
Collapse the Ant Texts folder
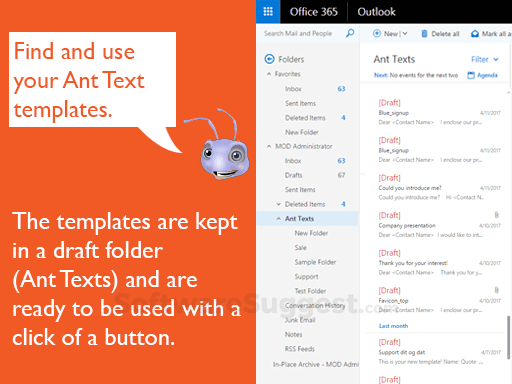[279, 218]
